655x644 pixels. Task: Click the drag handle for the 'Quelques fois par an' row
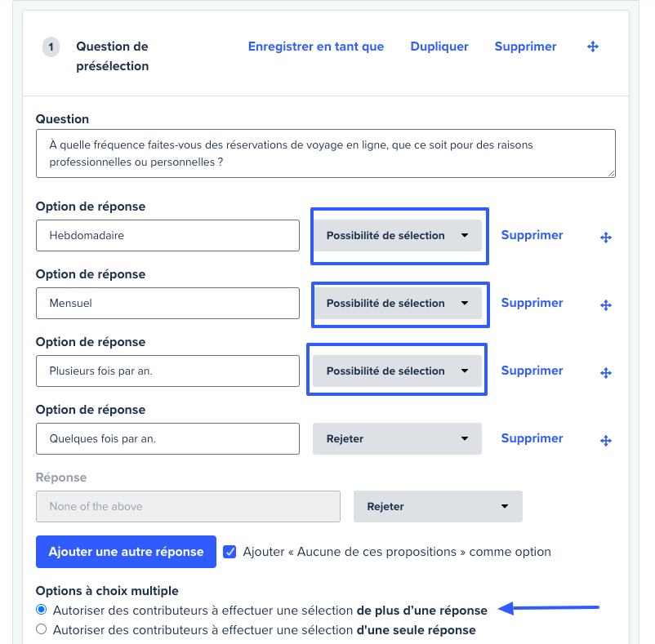(605, 440)
